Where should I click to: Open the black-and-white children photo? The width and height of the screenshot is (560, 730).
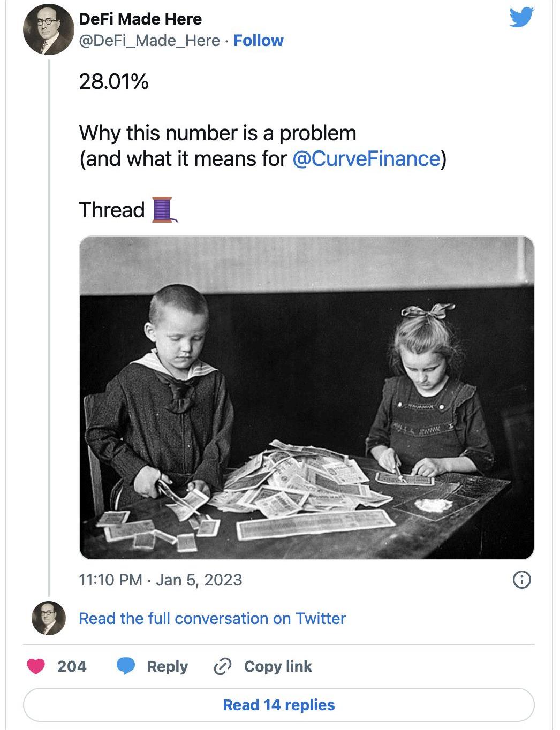click(x=306, y=398)
